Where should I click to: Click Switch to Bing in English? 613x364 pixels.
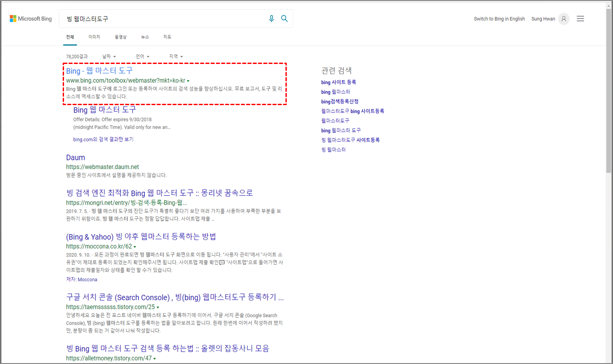pyautogui.click(x=499, y=19)
